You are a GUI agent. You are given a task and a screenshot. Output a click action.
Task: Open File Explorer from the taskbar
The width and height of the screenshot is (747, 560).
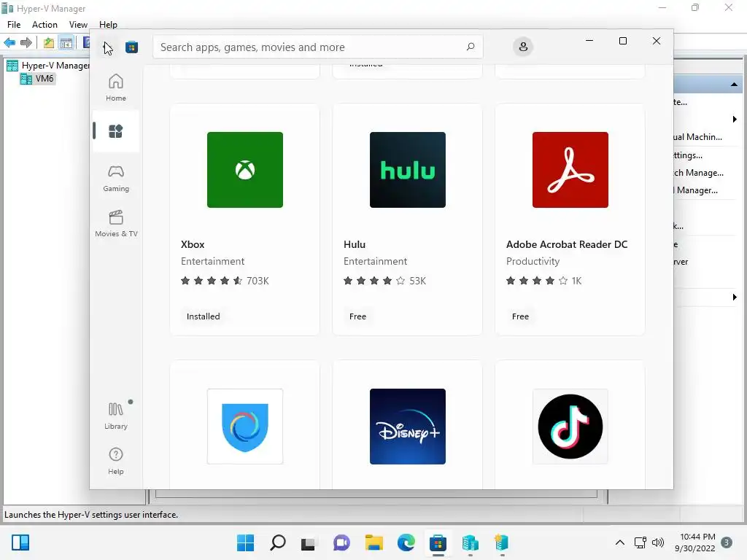point(374,542)
